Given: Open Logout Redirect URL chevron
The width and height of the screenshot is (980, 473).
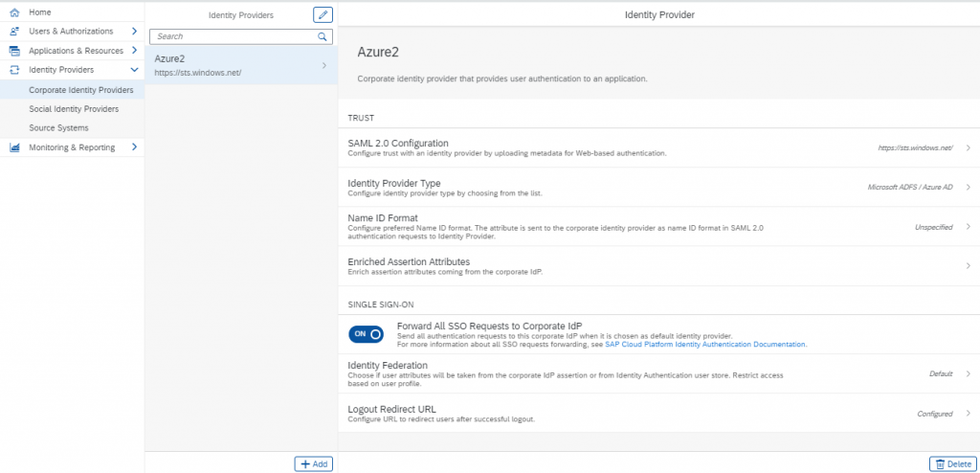Looking at the screenshot, I should pos(969,414).
